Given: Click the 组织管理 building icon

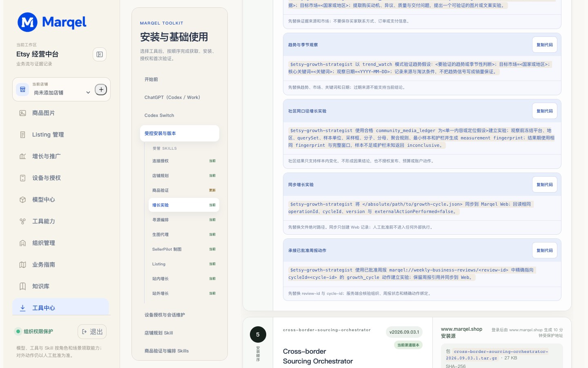Looking at the screenshot, I should tap(23, 243).
